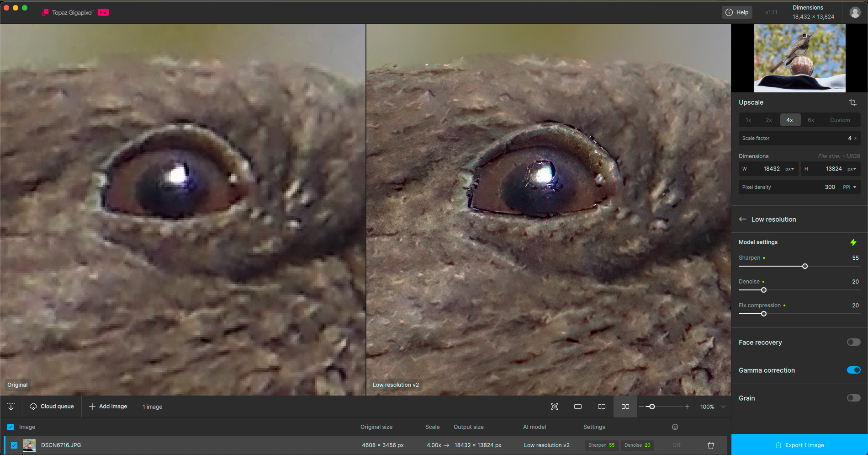Open the PPI pixel density unit dropdown
This screenshot has height=455, width=868.
pos(850,187)
